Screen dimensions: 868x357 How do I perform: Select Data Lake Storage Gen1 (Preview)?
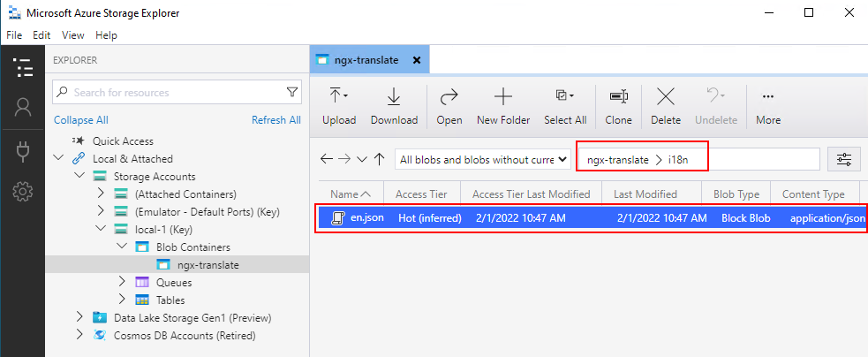192,317
